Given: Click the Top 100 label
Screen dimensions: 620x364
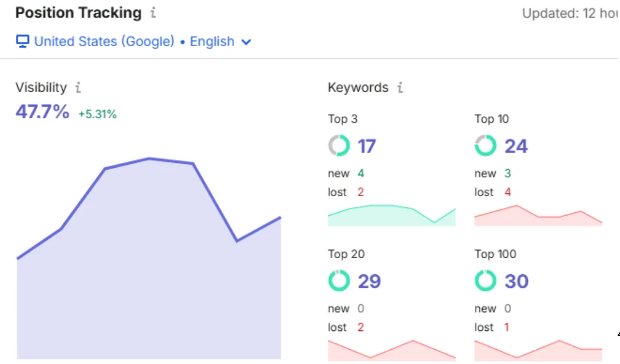Looking at the screenshot, I should (x=495, y=254).
